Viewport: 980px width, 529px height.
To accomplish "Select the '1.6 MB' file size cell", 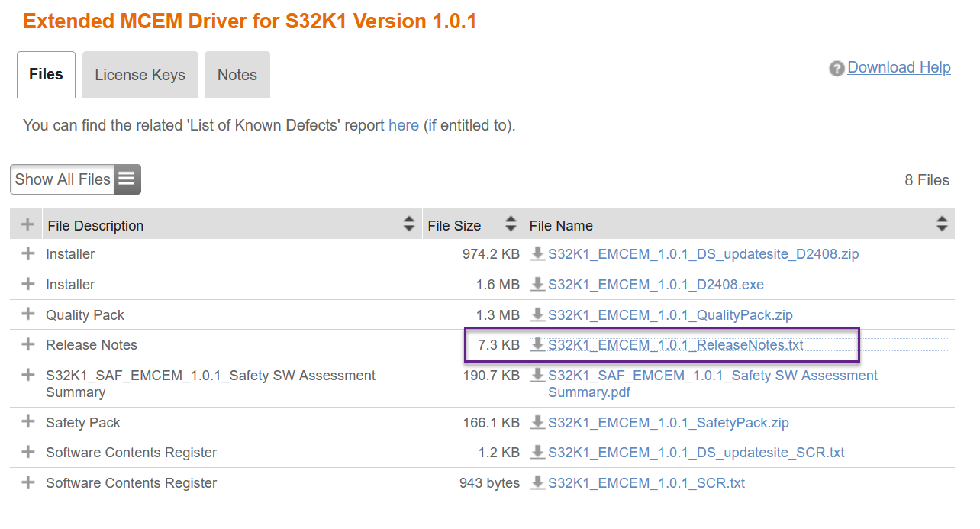I will click(498, 285).
